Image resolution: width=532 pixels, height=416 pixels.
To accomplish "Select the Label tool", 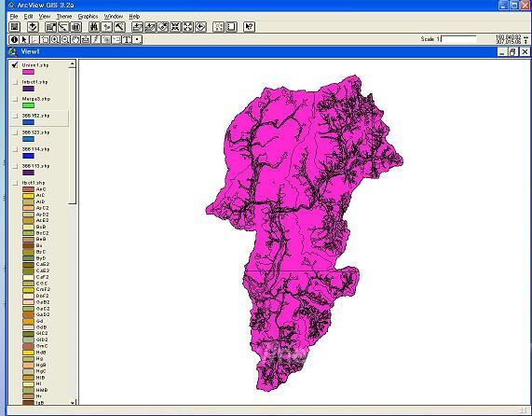I will 116,39.
